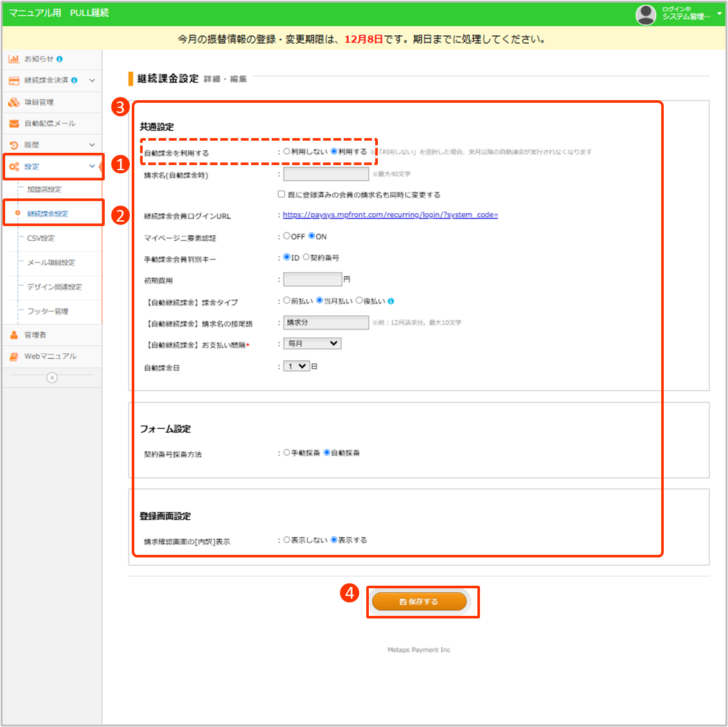Click the 保存する save button
Image resolution: width=728 pixels, height=727 pixels.
pyautogui.click(x=420, y=602)
